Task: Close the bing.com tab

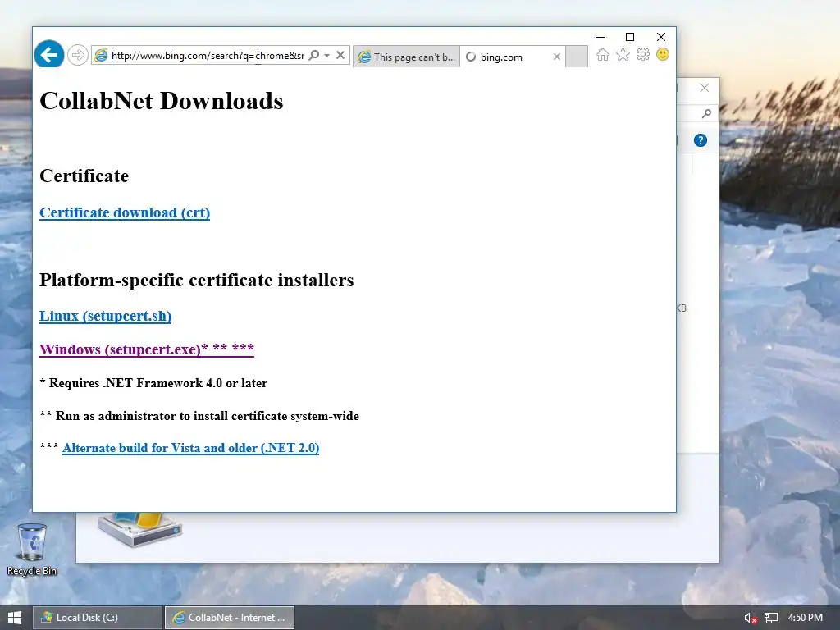Action: pos(557,57)
